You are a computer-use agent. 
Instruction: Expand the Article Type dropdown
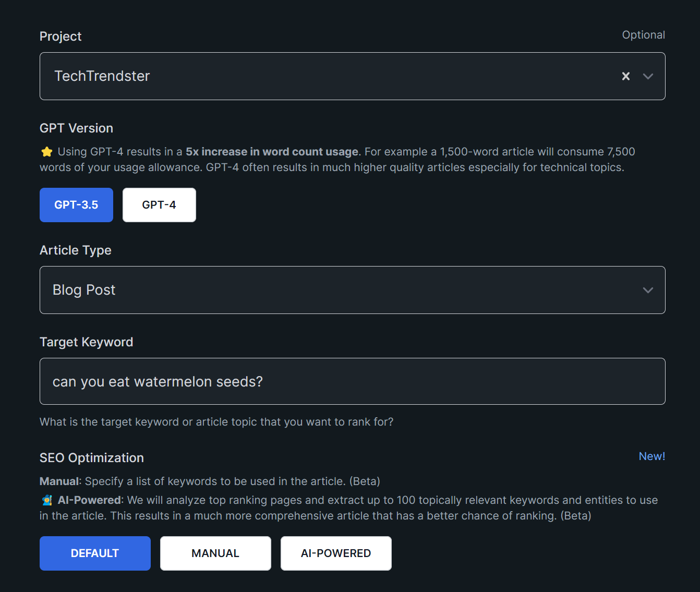pos(648,290)
